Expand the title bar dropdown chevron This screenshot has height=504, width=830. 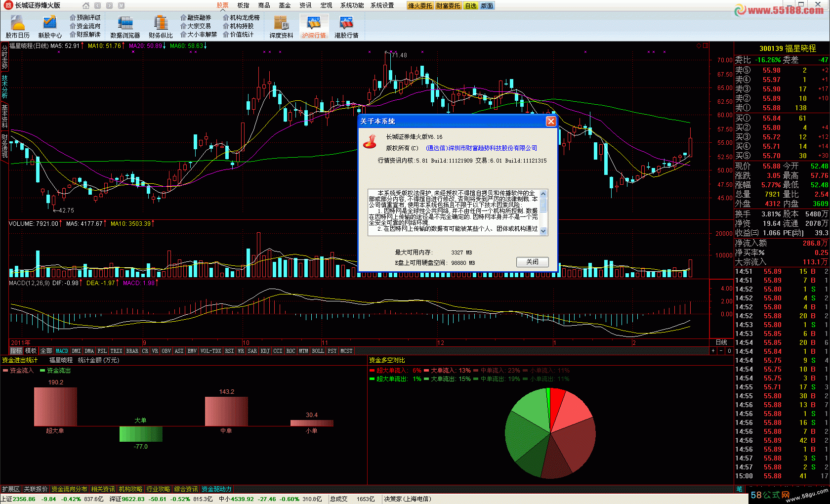121,6
